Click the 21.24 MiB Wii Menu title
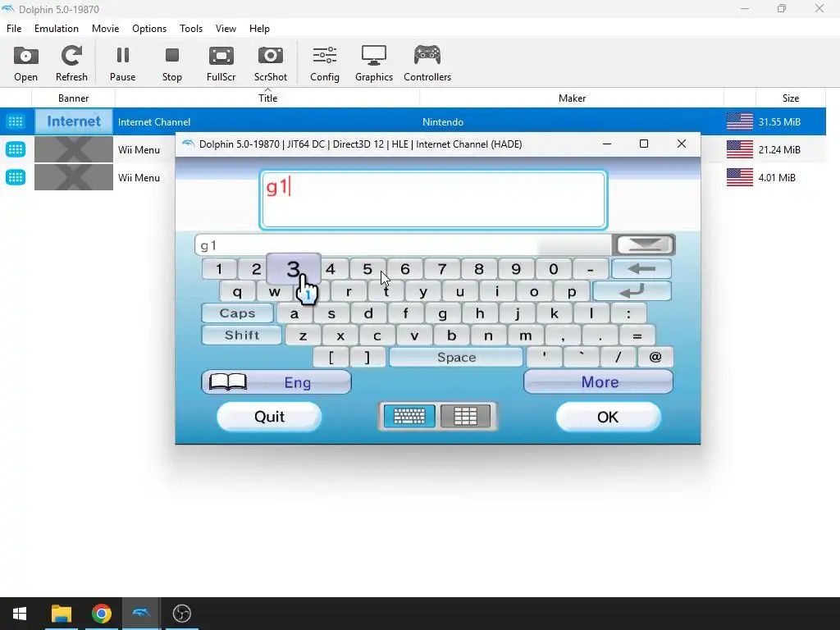 (x=139, y=150)
